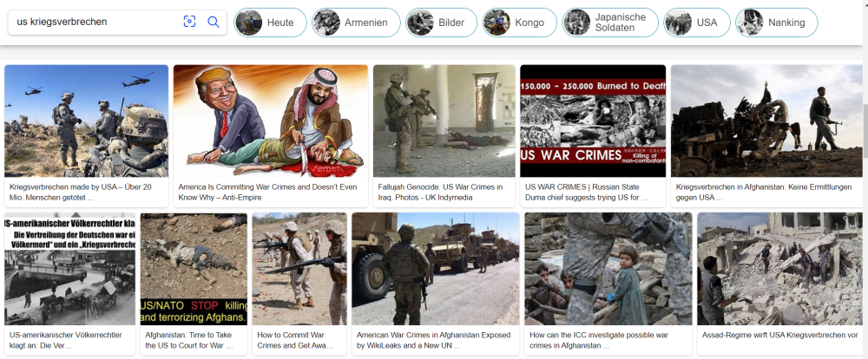Choose the 'Bilder' suggestion chip
Image resolution: width=868 pixels, height=359 pixels.
441,23
